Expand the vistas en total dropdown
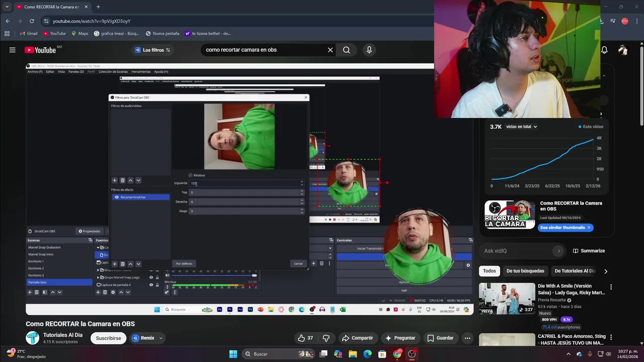The height and width of the screenshot is (362, 644). coord(521,127)
